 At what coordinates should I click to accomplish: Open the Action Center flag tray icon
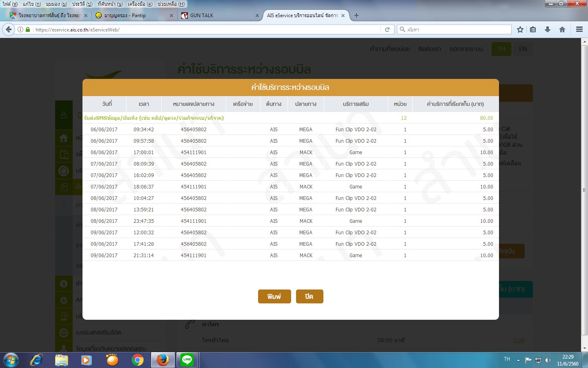tap(528, 360)
